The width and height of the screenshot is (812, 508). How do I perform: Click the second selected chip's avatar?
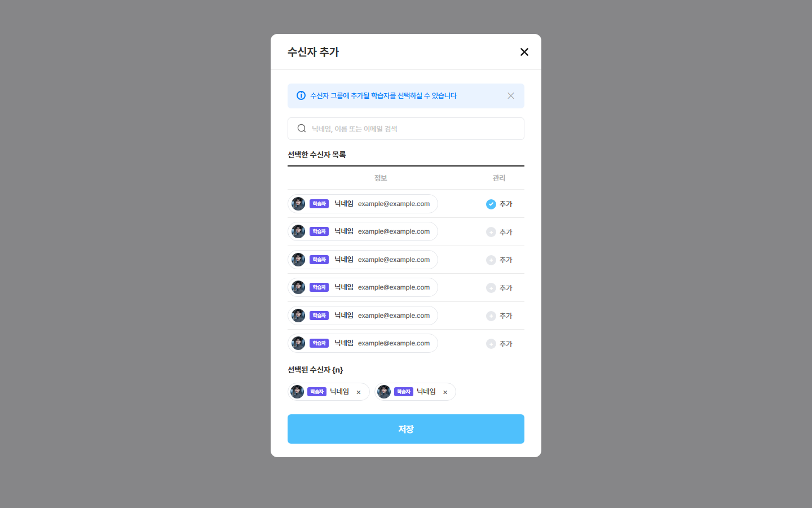click(x=384, y=392)
